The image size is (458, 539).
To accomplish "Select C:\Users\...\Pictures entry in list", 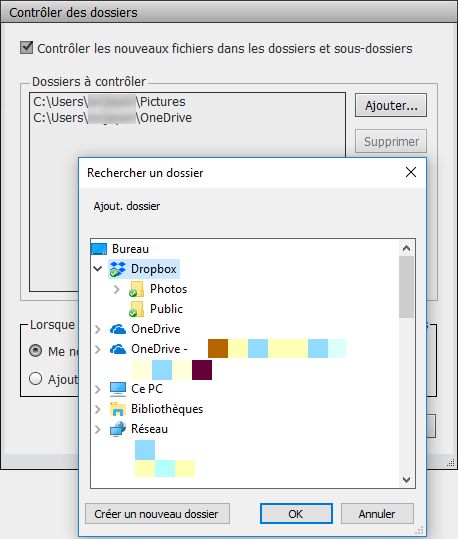I will coord(109,102).
